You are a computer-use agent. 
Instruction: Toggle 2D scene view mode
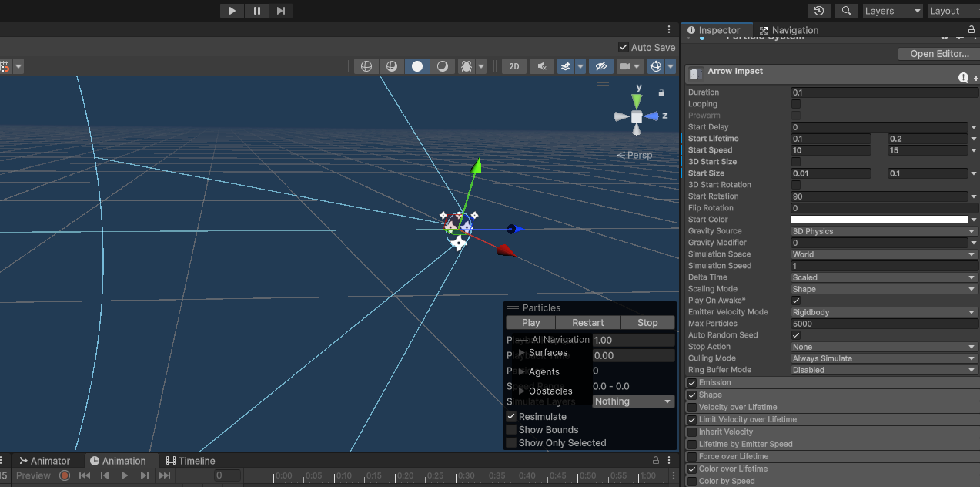pos(513,66)
